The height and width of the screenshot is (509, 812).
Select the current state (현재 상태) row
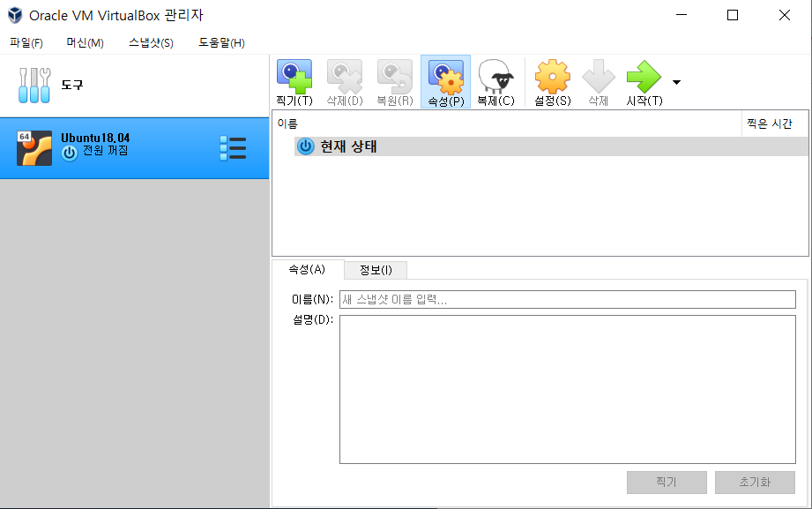click(551, 146)
